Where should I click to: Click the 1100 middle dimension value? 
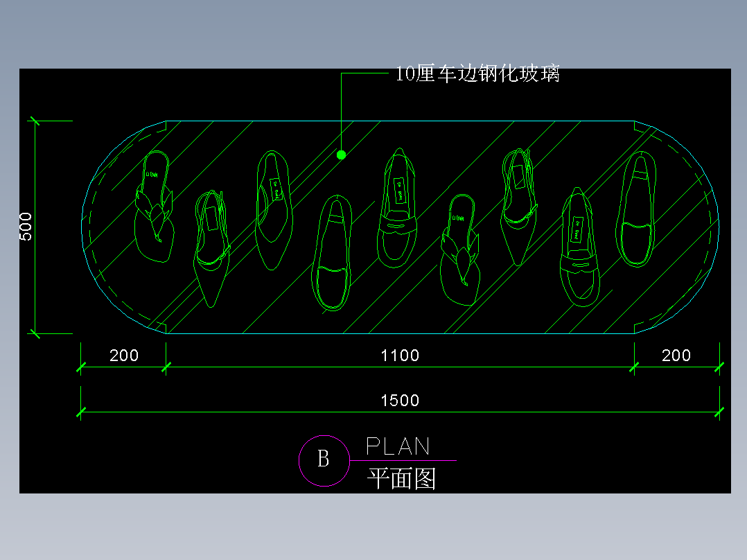coord(400,356)
